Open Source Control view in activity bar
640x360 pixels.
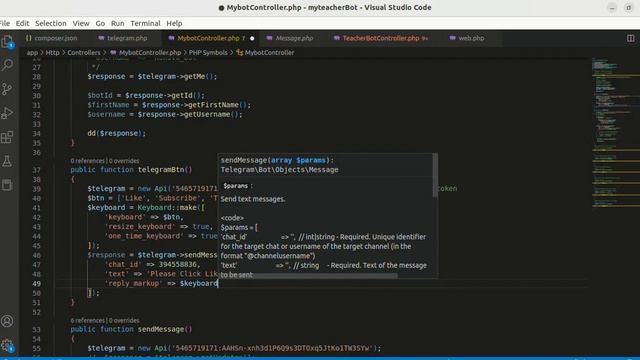pyautogui.click(x=7, y=89)
